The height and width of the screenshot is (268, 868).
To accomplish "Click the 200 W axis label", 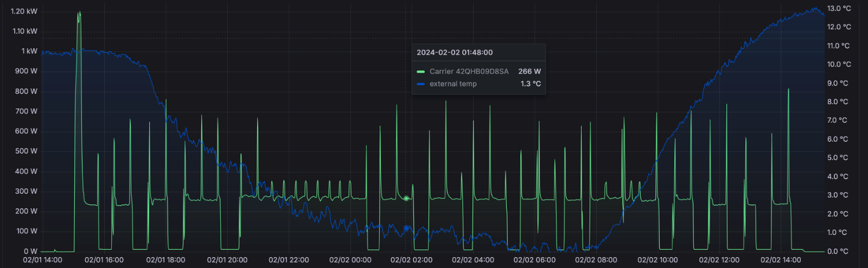I will pyautogui.click(x=27, y=212).
